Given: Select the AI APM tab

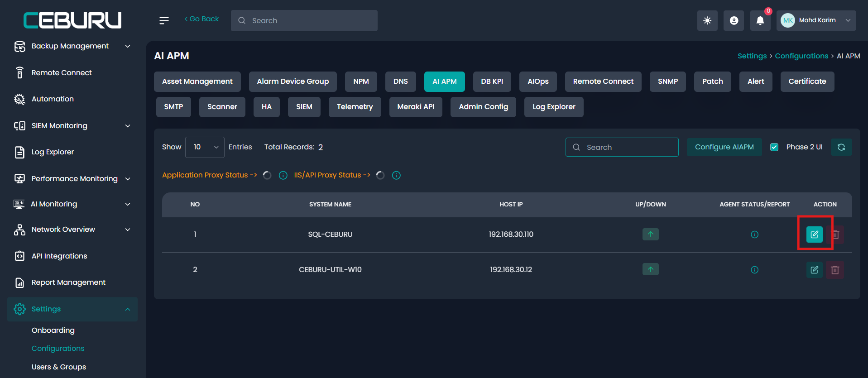Looking at the screenshot, I should (x=445, y=81).
